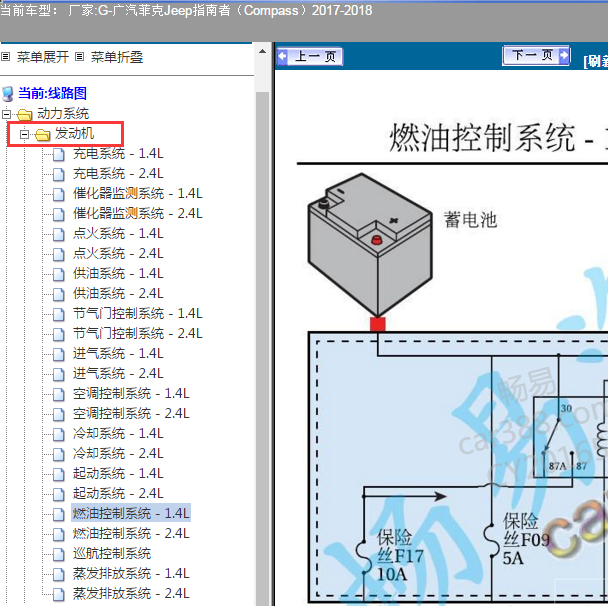This screenshot has width=608, height=606.
Task: Select 蒸发排放系统 - 2.4L tree entry
Action: click(131, 594)
